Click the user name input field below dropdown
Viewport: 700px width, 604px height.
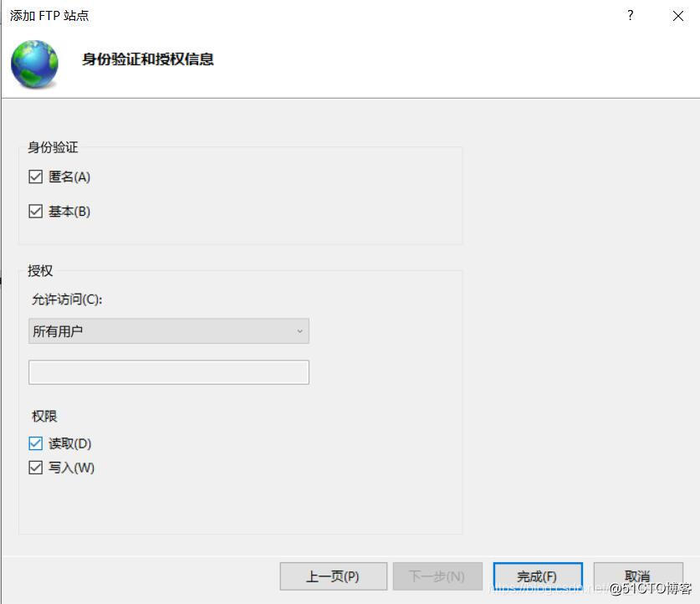(x=169, y=372)
